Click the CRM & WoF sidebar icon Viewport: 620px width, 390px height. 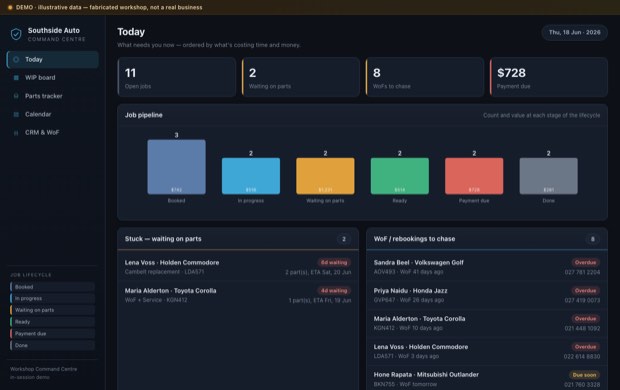coord(16,133)
